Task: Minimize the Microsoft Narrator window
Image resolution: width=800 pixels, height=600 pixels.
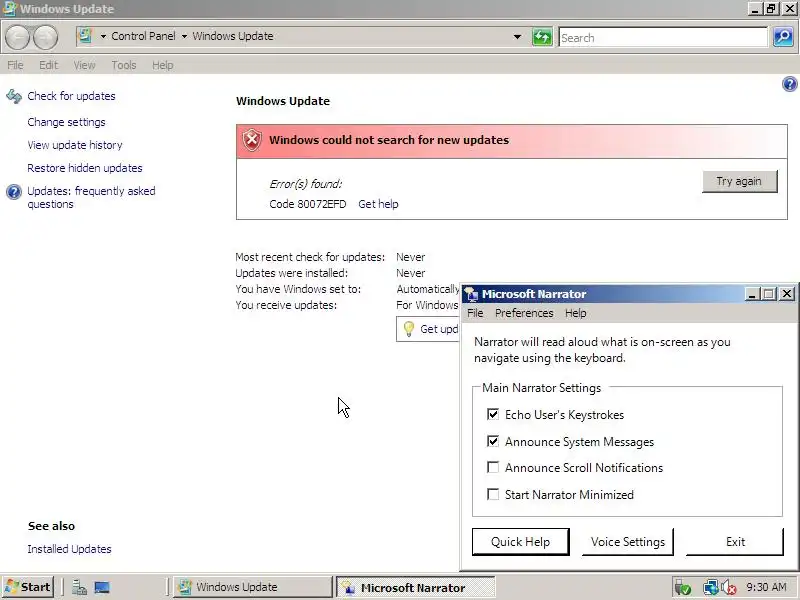Action: (751, 294)
